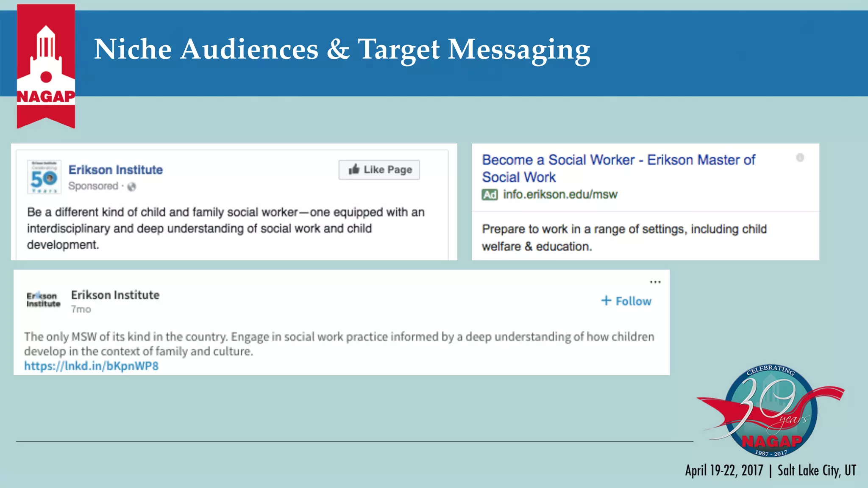Click the Prepare to work ad description
This screenshot has width=868, height=488.
point(624,238)
